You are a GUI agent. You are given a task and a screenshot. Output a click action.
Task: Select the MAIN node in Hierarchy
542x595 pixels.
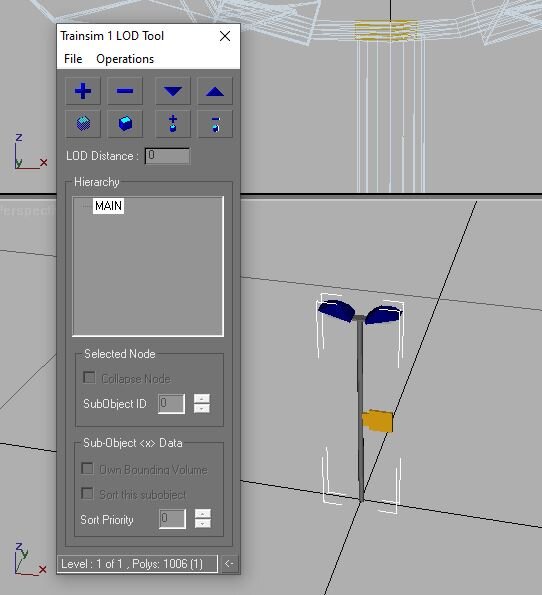point(109,206)
